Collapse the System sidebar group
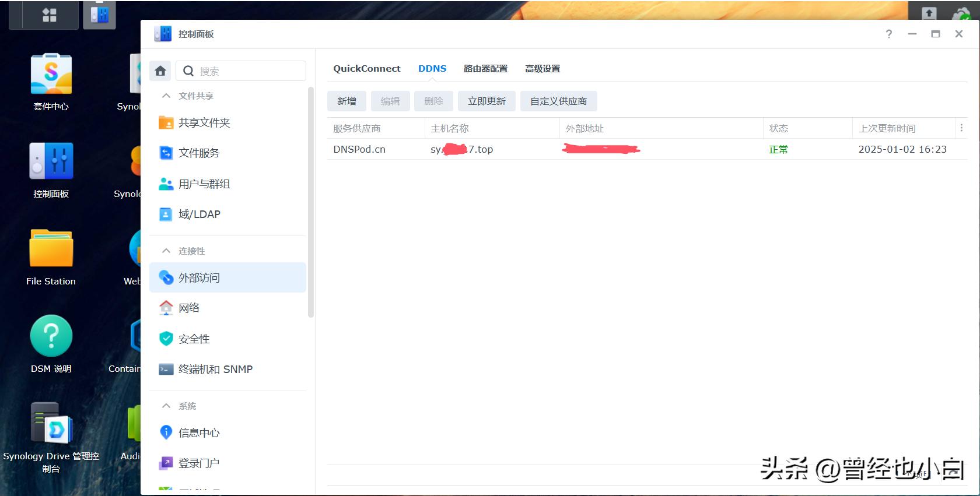Image resolution: width=980 pixels, height=496 pixels. (x=166, y=406)
